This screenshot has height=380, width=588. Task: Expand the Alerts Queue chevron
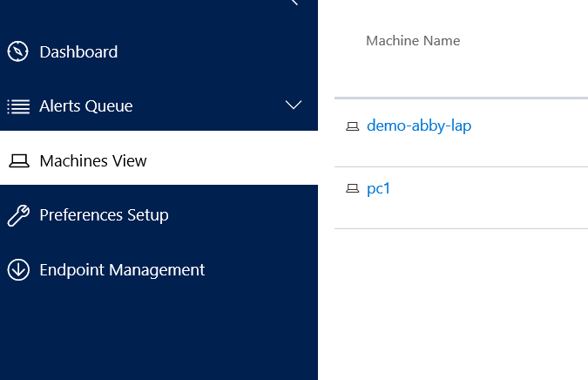[294, 105]
